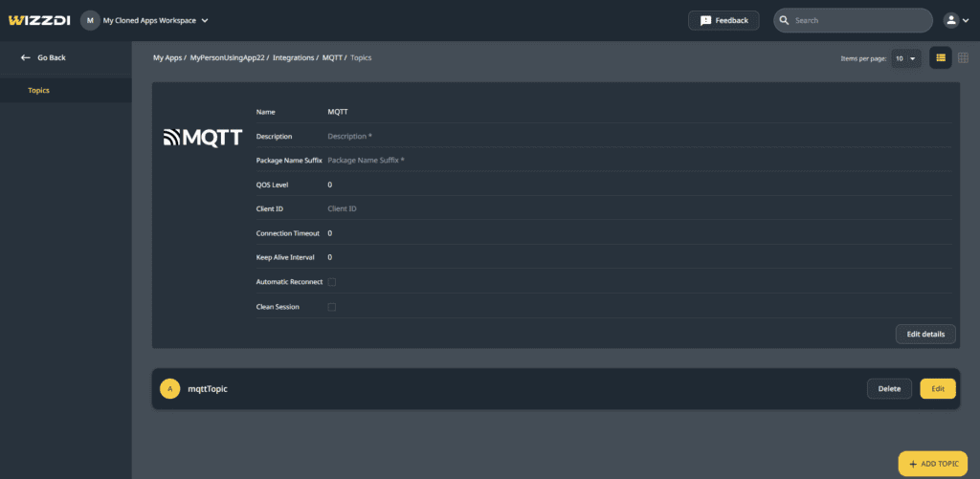Enable the Automatic Reconnect checkbox
Screen dimensions: 980x479
[x=332, y=282]
